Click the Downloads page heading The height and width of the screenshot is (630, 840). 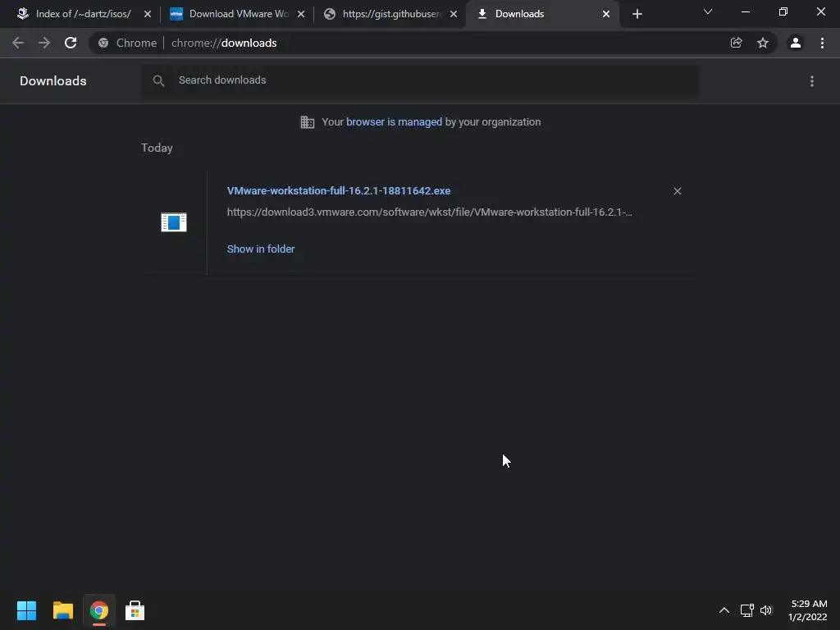point(53,81)
